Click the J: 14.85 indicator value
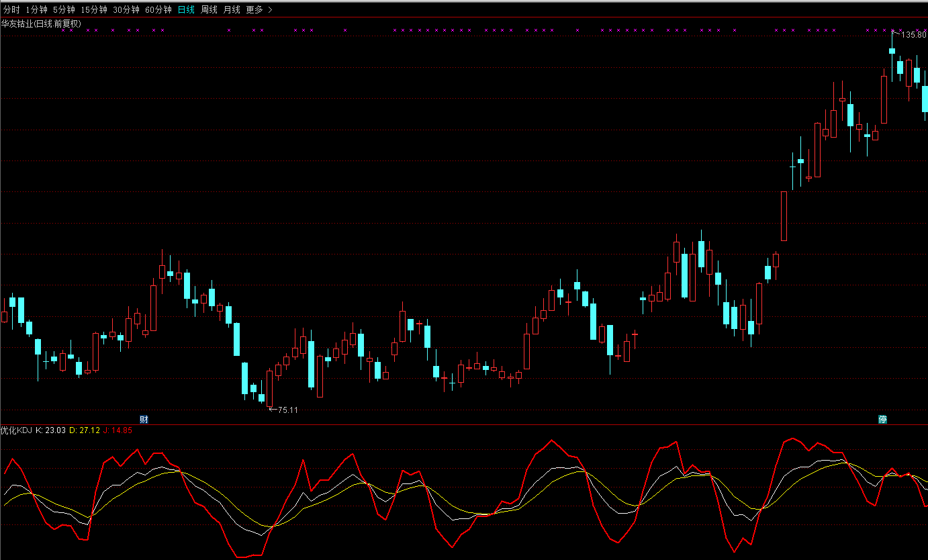The image size is (928, 560). (x=118, y=430)
